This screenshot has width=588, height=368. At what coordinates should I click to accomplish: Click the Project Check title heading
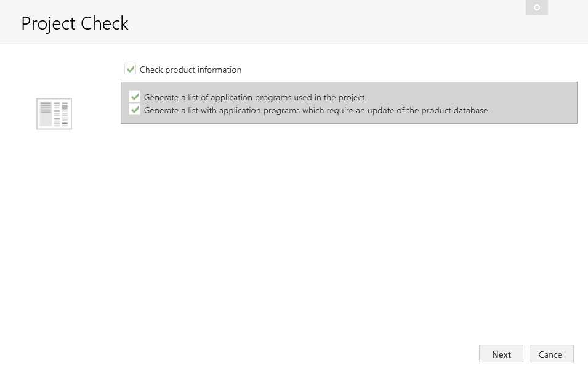75,23
